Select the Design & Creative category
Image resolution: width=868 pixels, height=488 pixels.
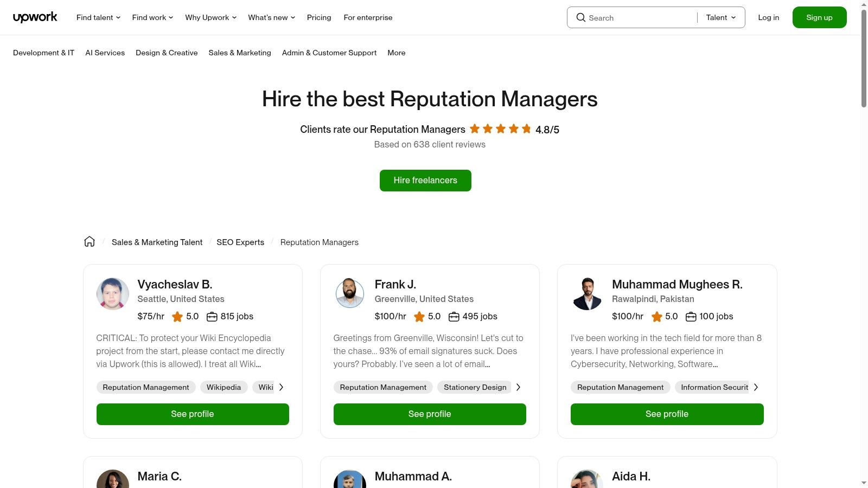(x=167, y=53)
